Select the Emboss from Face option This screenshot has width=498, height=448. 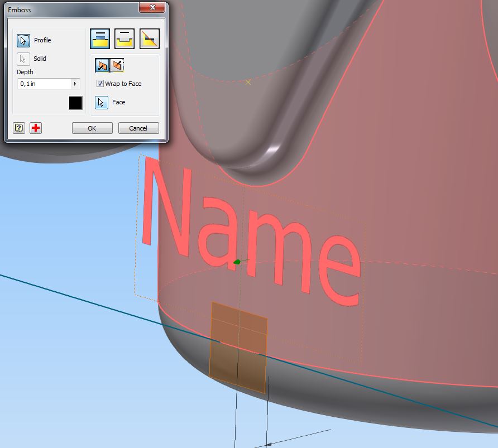point(99,38)
